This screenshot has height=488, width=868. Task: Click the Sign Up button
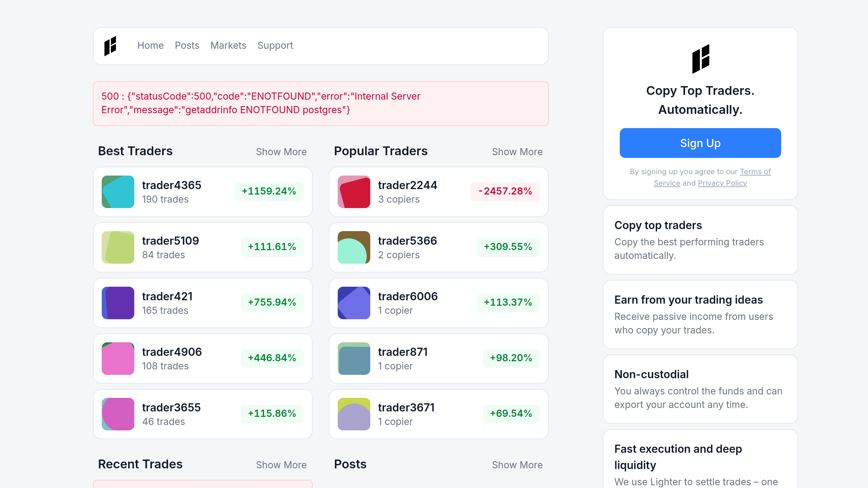(701, 143)
